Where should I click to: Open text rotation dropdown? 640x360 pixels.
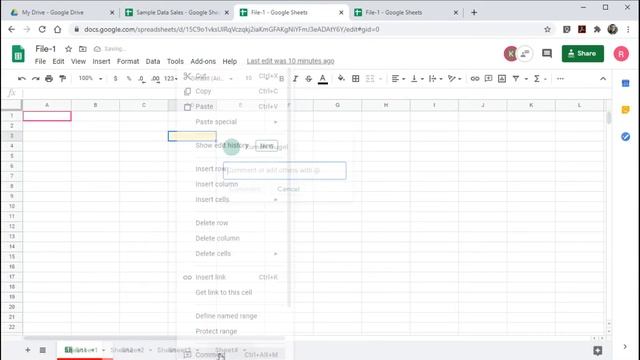tap(454, 78)
